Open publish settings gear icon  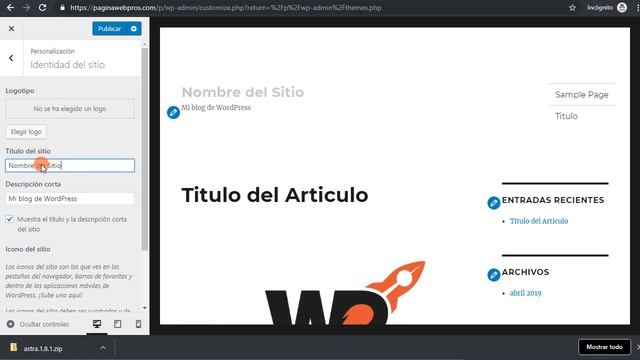point(133,29)
